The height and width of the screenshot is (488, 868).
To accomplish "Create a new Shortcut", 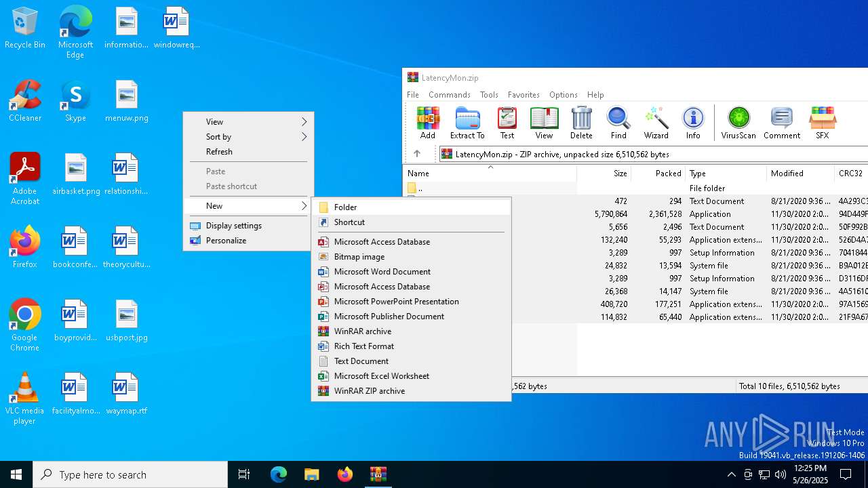I will click(x=411, y=222).
